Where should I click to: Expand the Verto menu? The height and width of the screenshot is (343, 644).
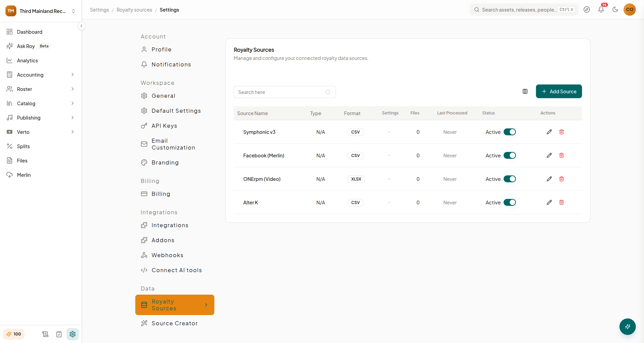pyautogui.click(x=41, y=132)
